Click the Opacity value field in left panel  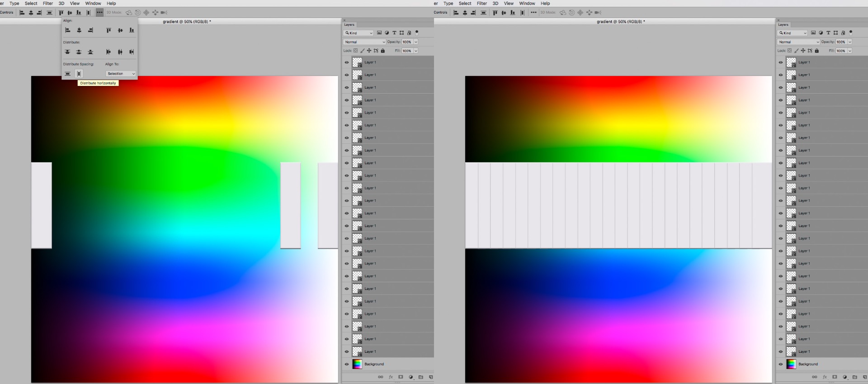407,42
